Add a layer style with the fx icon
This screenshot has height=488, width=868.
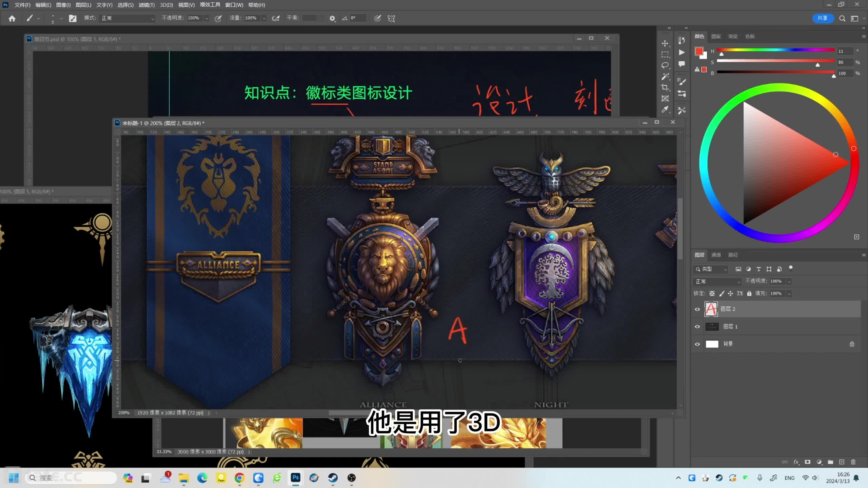[796, 462]
